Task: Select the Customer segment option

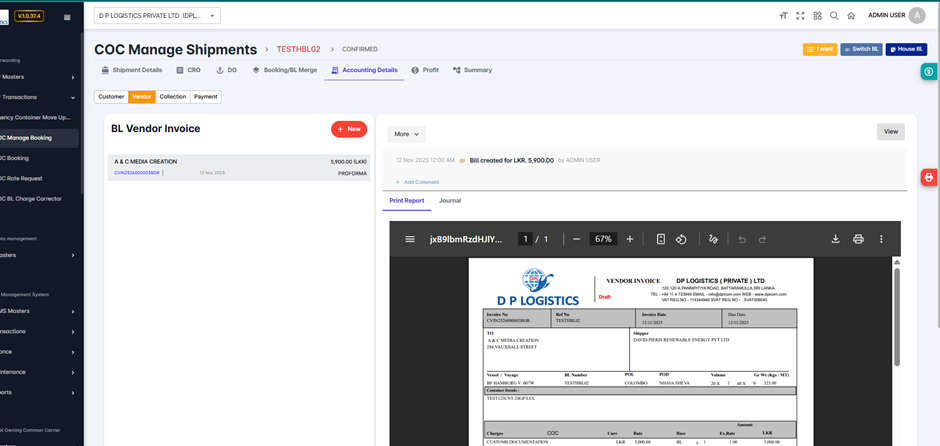Action: (111, 97)
